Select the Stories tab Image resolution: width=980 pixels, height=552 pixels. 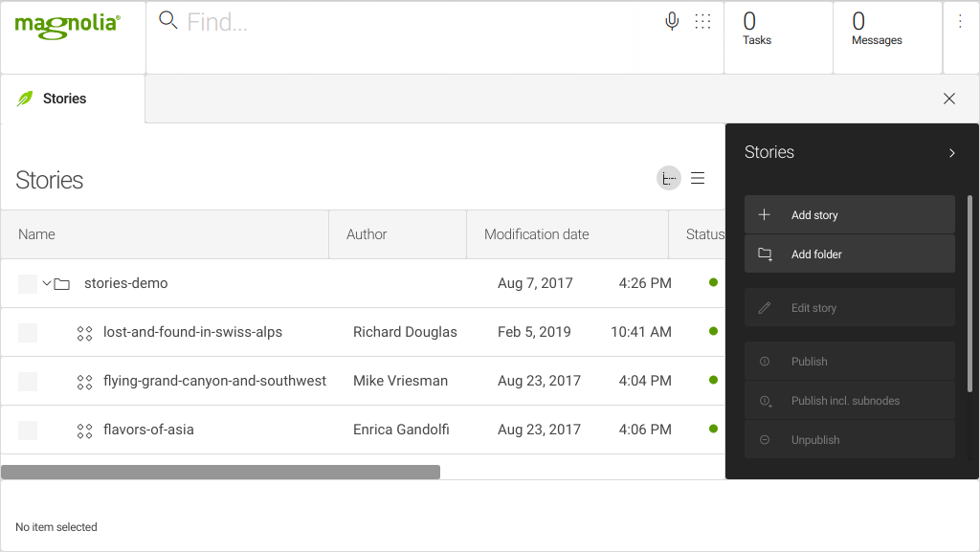pyautogui.click(x=64, y=98)
